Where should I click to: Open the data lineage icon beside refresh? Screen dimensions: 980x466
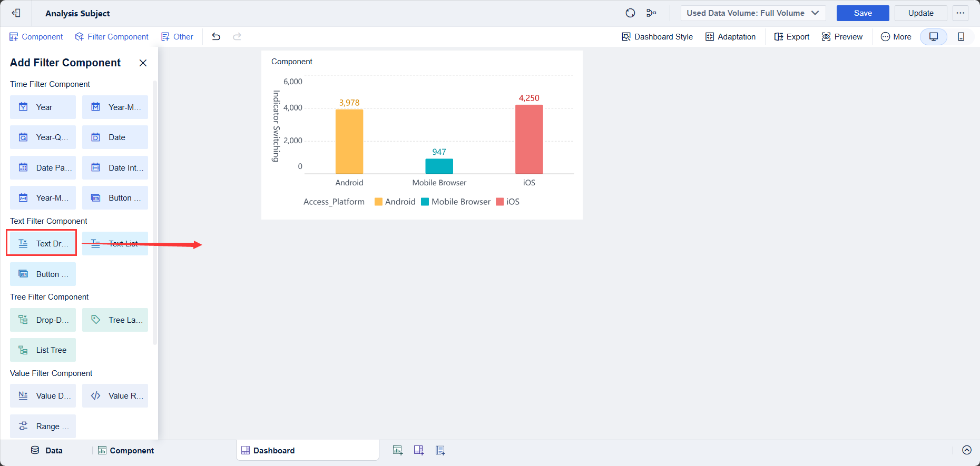click(x=652, y=13)
